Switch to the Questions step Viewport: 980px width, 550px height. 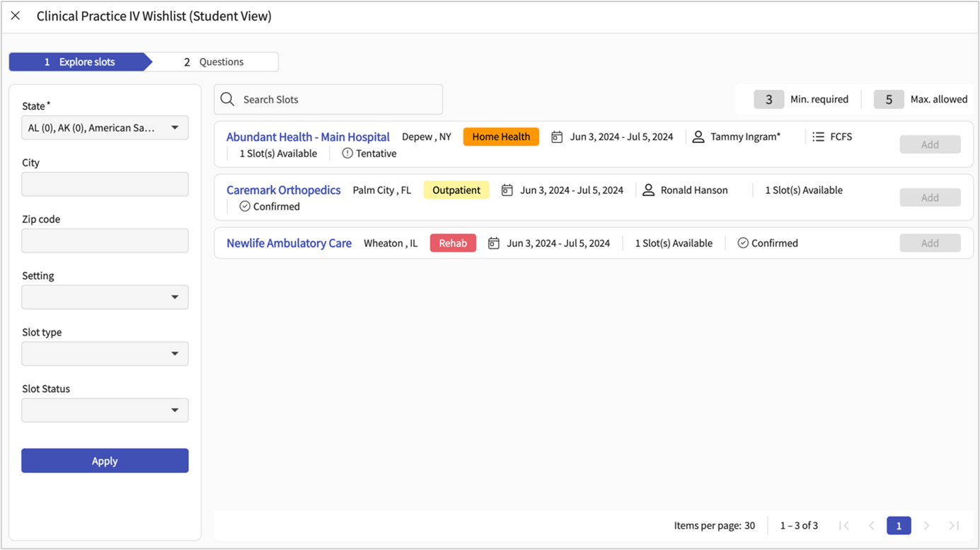[214, 62]
